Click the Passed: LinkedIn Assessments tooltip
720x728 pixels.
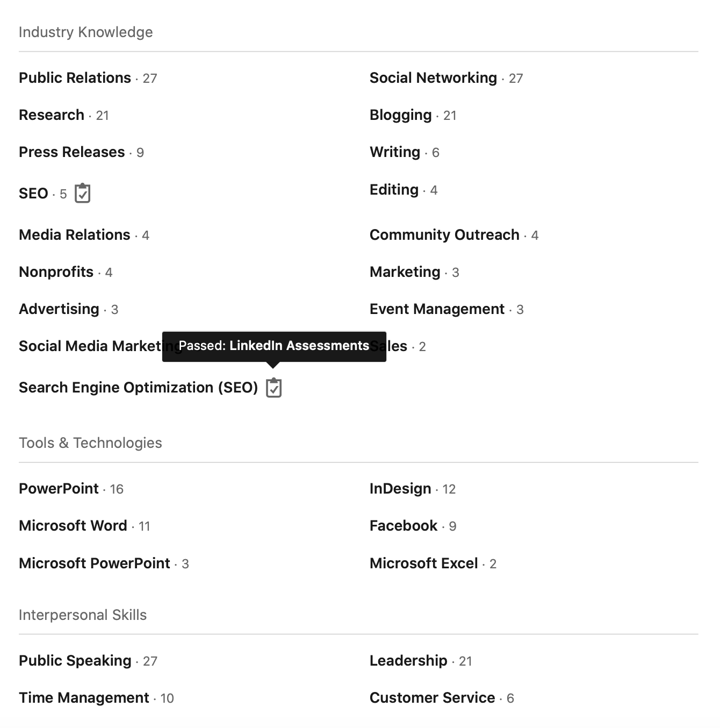click(274, 346)
